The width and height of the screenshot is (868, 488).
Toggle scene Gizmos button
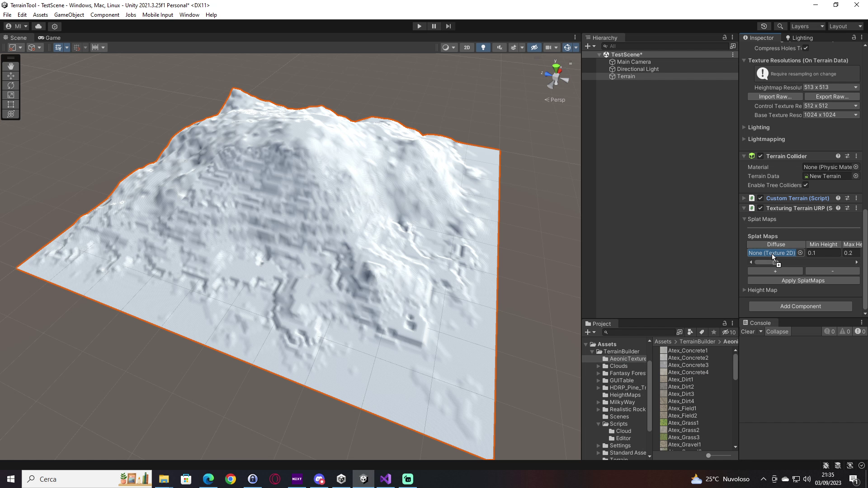567,47
